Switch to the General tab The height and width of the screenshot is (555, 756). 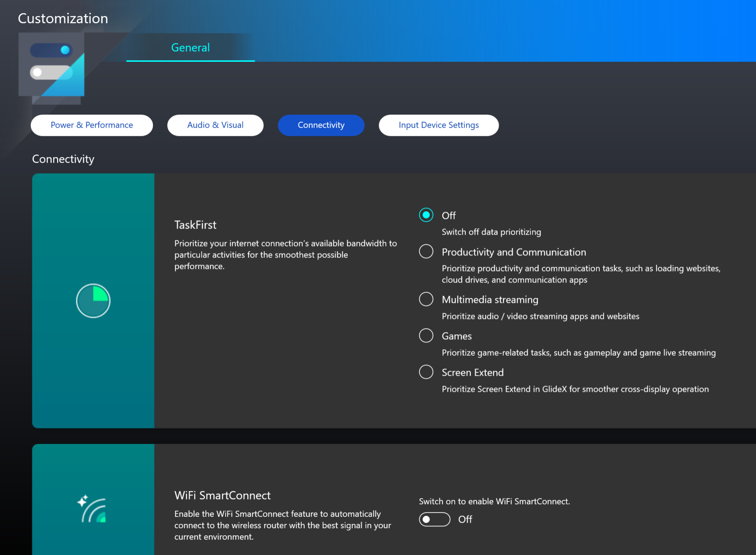coord(191,48)
